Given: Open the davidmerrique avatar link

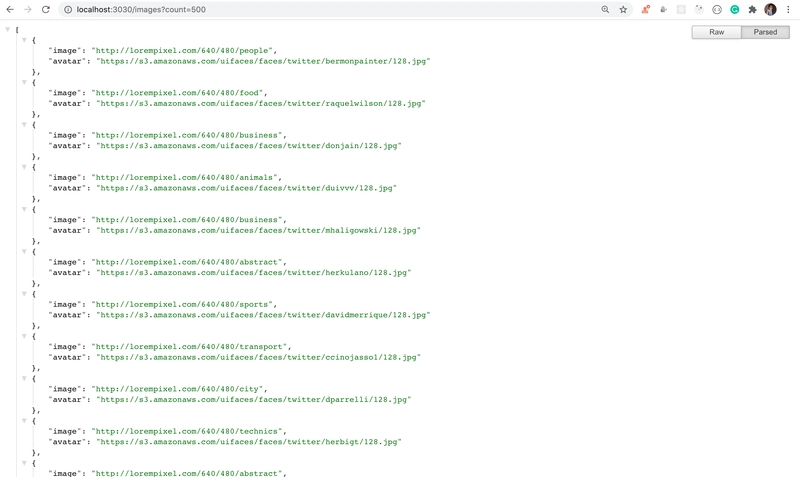Looking at the screenshot, I should [x=263, y=315].
